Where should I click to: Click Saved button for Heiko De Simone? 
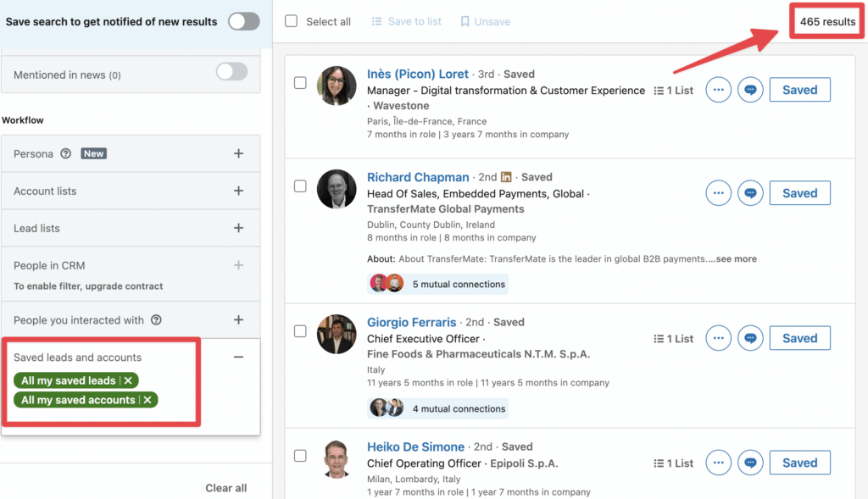pos(800,463)
